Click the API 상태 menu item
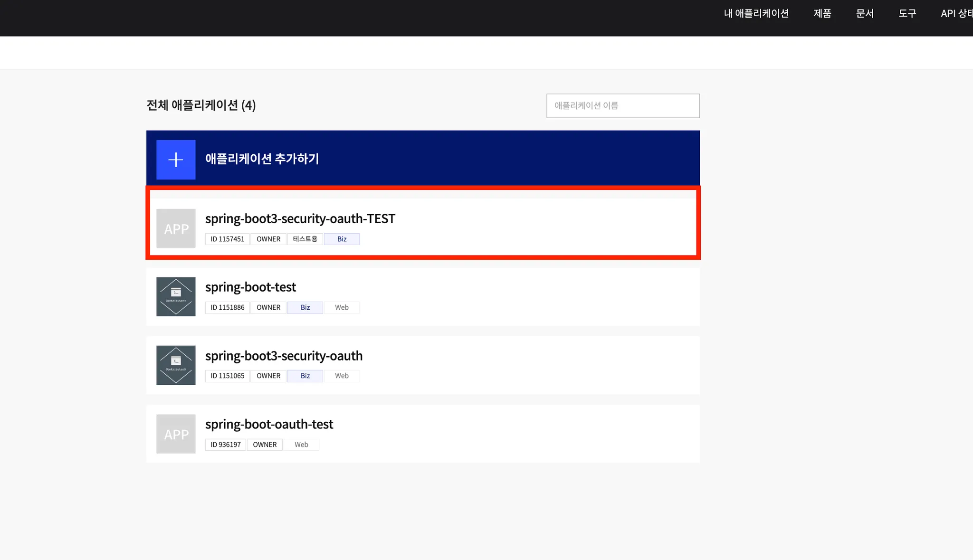The height and width of the screenshot is (560, 973). pyautogui.click(x=956, y=13)
